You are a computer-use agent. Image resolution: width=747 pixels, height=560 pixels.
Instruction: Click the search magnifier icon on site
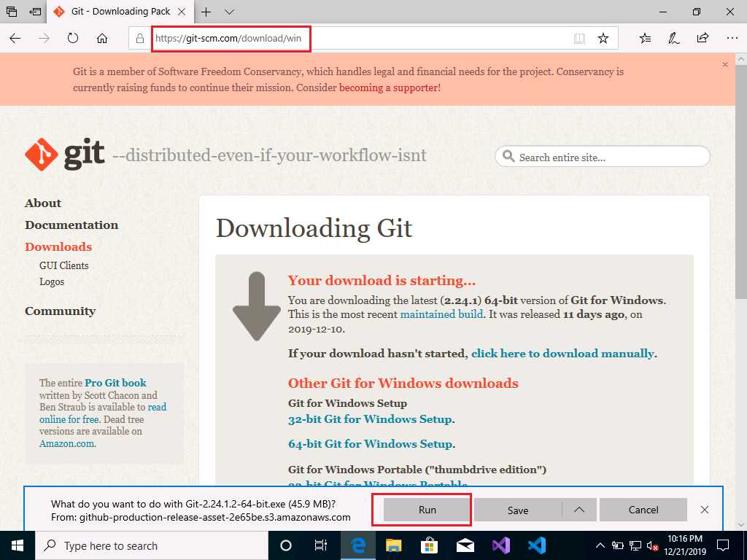(x=508, y=157)
